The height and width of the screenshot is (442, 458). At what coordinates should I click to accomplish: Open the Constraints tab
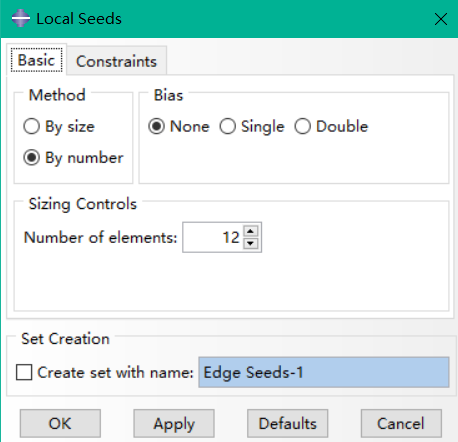click(x=116, y=61)
